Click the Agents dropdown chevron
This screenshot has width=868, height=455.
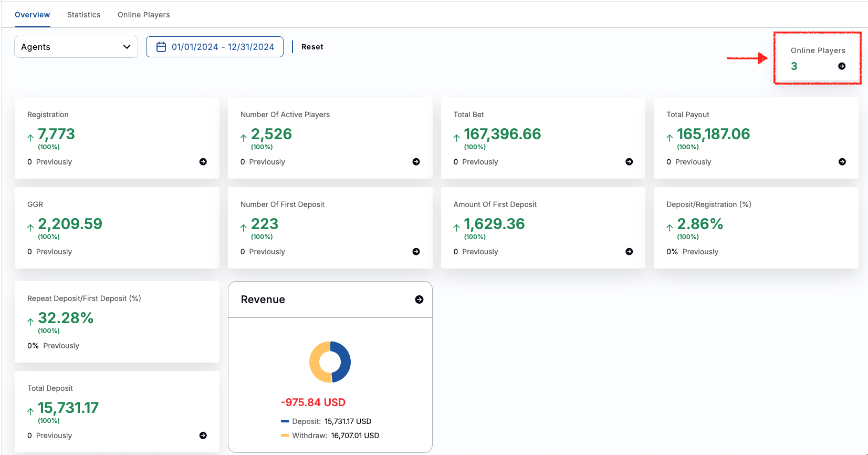coord(127,47)
